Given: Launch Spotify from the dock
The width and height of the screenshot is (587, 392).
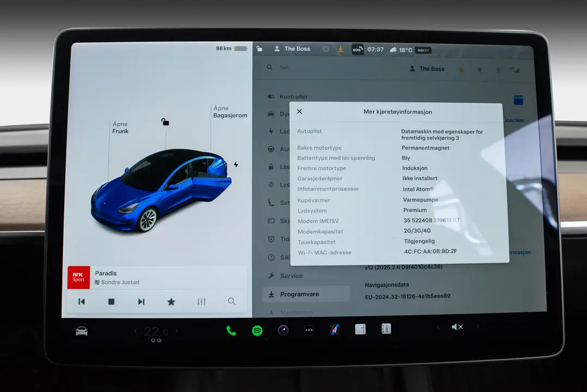Looking at the screenshot, I should coord(257,331).
